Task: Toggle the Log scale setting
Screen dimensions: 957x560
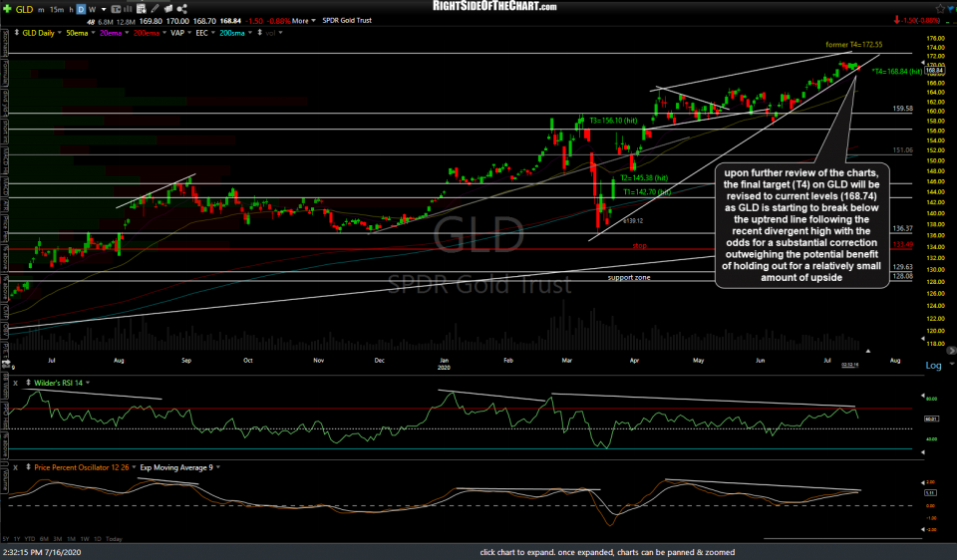Action: (933, 366)
